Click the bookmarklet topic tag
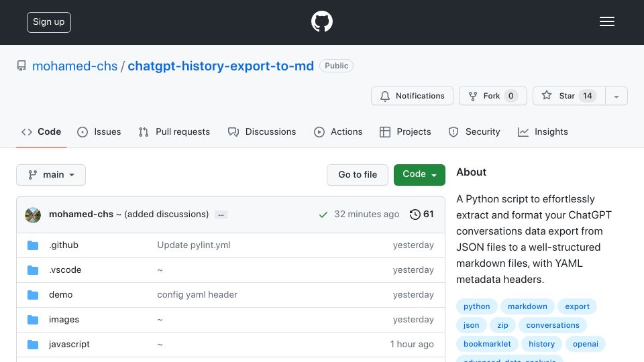Screen dimensions: 644x362 coord(487,345)
